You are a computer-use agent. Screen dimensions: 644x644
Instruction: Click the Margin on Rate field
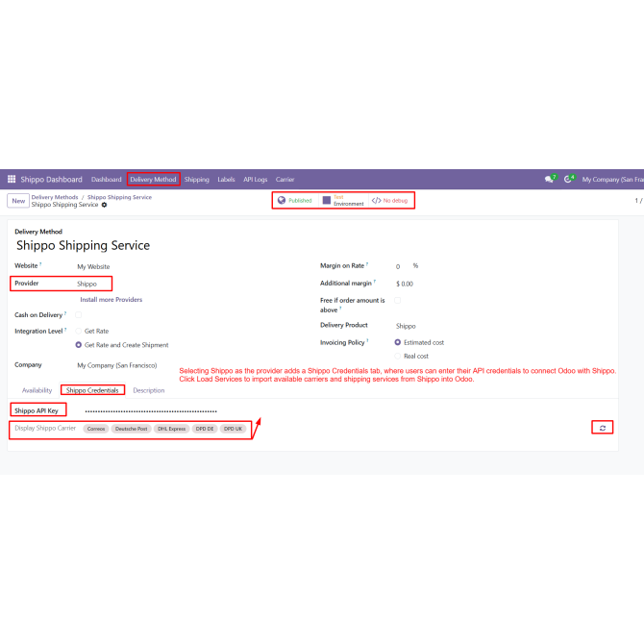coord(398,266)
